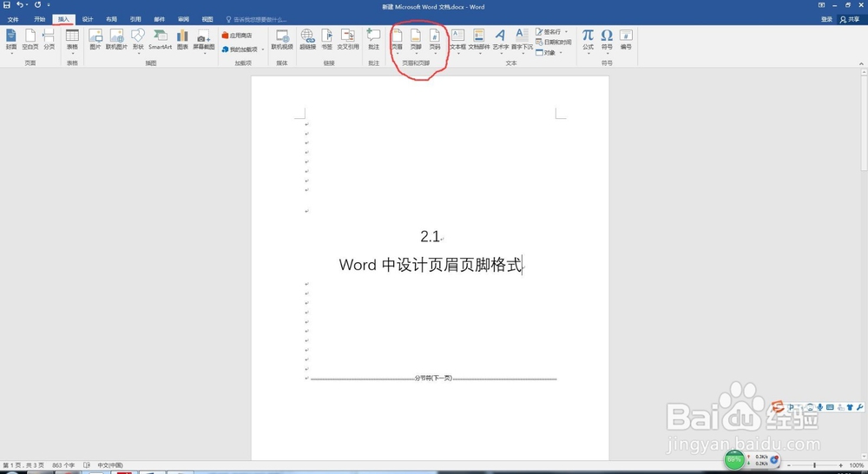
Task: Open the table (表格) insert tool
Action: [x=73, y=41]
